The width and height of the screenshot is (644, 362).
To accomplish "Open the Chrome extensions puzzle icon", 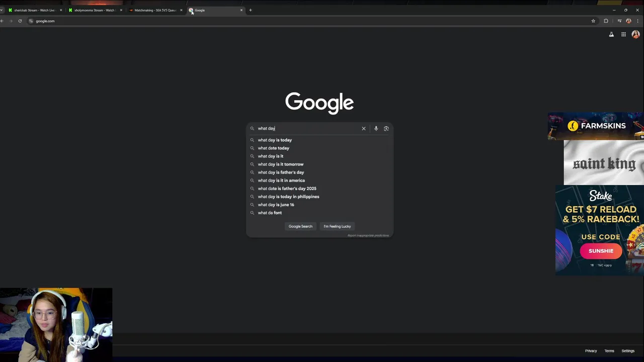I will [606, 21].
